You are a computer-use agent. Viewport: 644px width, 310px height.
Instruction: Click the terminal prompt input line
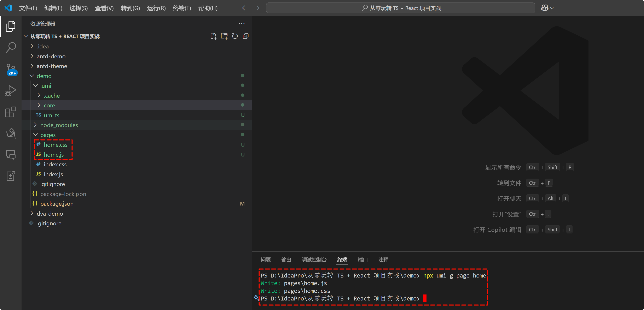(x=343, y=298)
